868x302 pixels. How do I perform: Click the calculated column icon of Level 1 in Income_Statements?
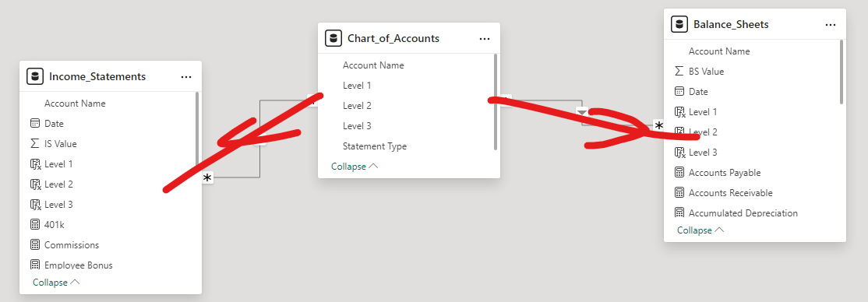point(35,164)
